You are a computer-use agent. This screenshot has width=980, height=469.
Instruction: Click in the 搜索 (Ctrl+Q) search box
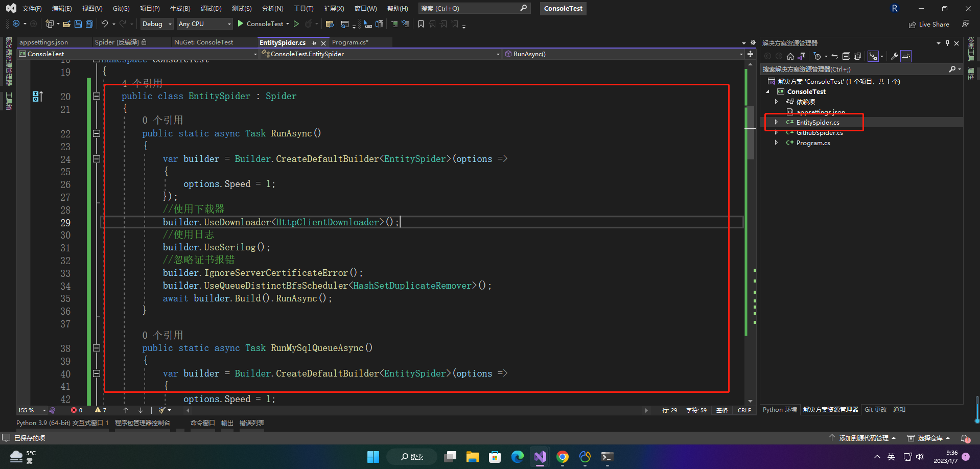[474, 9]
